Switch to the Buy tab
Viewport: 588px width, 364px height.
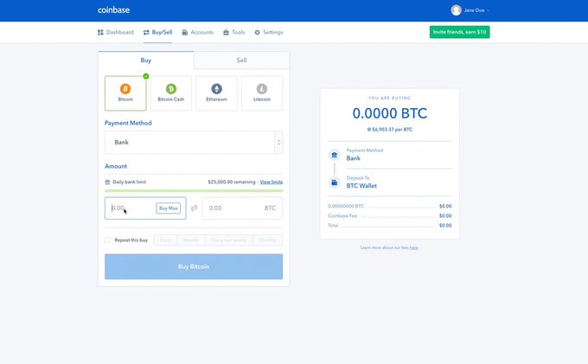[x=146, y=60]
